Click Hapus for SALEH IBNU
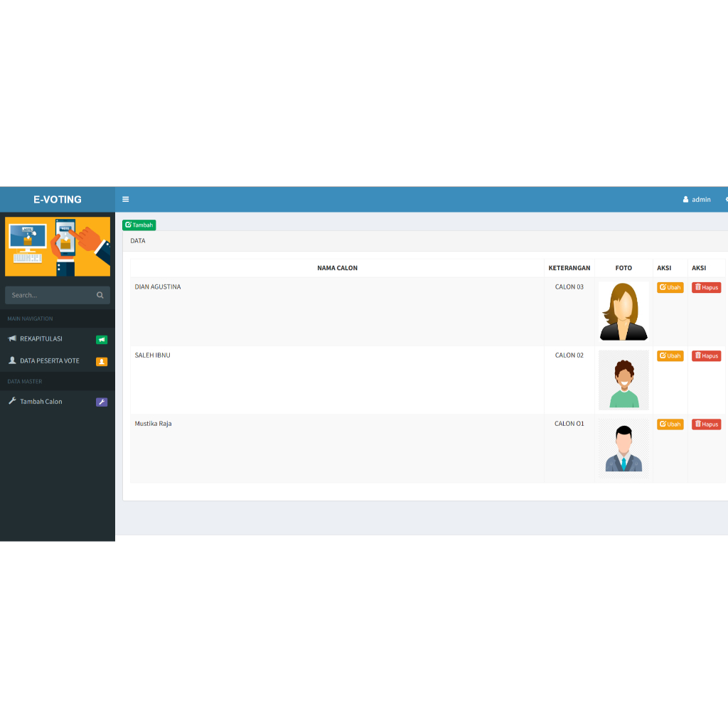Viewport: 728px width, 728px height. (706, 355)
